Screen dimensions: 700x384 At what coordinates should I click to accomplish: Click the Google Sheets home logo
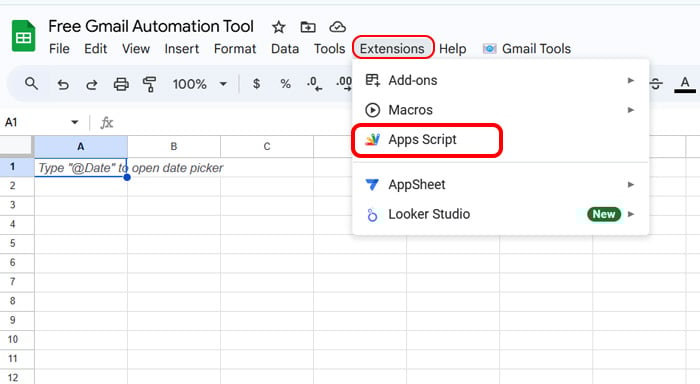[23, 36]
